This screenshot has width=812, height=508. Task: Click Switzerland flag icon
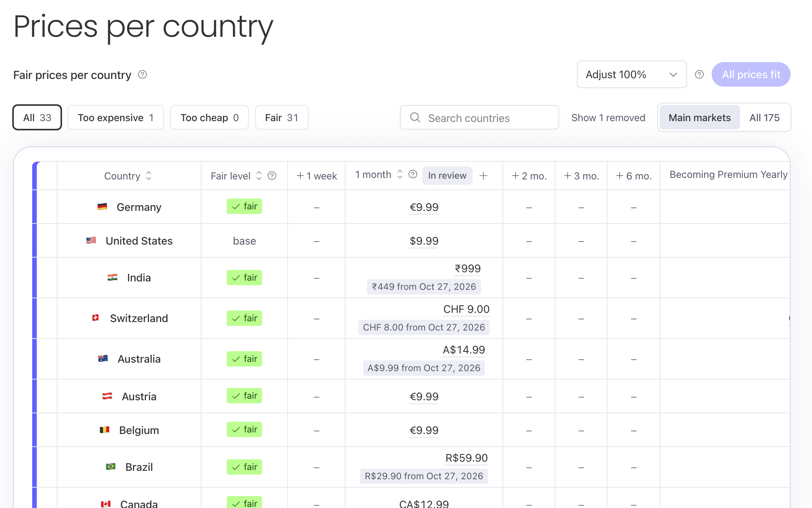coord(96,318)
